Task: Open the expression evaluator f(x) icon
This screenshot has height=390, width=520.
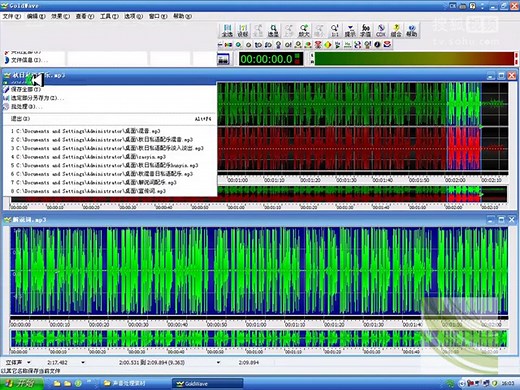Action: point(365,31)
